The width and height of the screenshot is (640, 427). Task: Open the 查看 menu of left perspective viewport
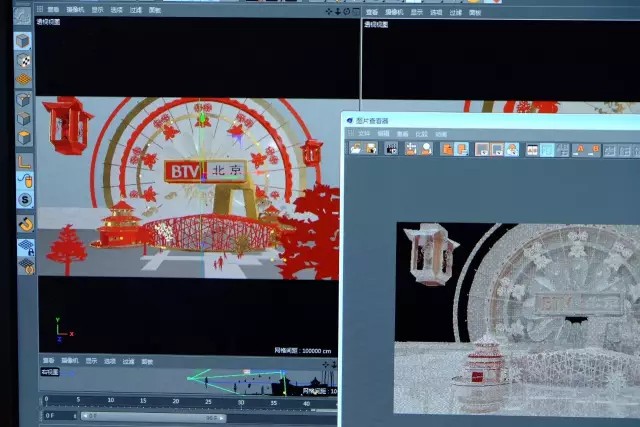click(53, 9)
